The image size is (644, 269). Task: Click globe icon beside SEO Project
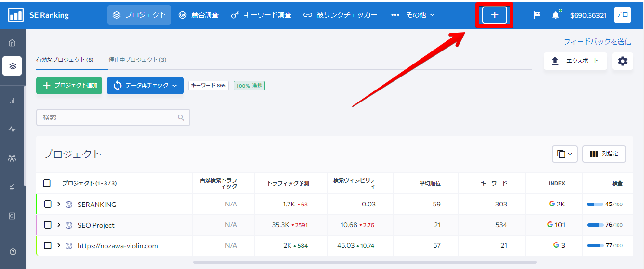coord(69,225)
